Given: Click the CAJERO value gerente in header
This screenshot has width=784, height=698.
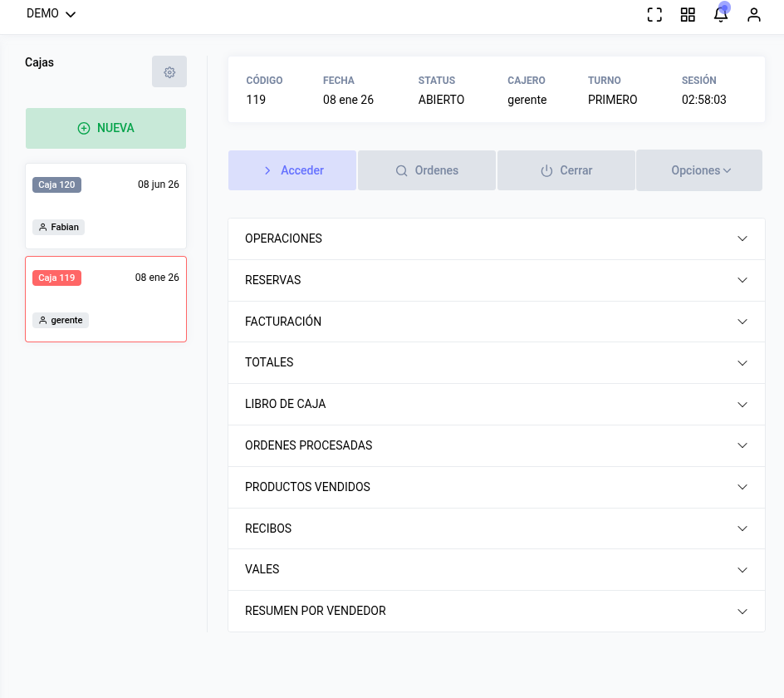Looking at the screenshot, I should point(527,100).
